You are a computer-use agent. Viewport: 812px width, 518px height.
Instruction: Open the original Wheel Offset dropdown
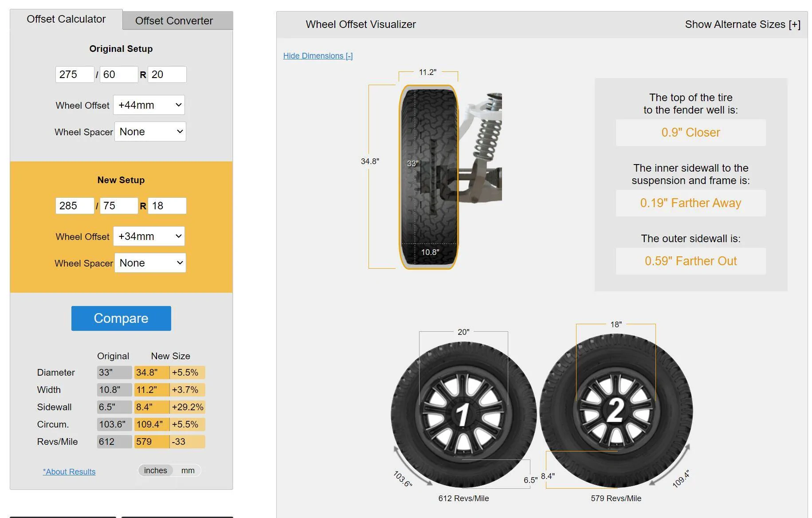149,105
